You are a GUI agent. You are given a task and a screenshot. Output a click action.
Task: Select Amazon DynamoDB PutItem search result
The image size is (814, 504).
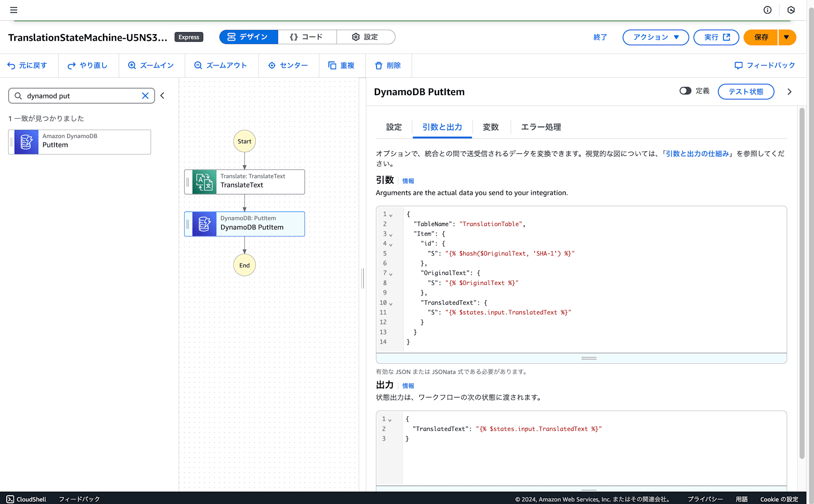pos(79,142)
